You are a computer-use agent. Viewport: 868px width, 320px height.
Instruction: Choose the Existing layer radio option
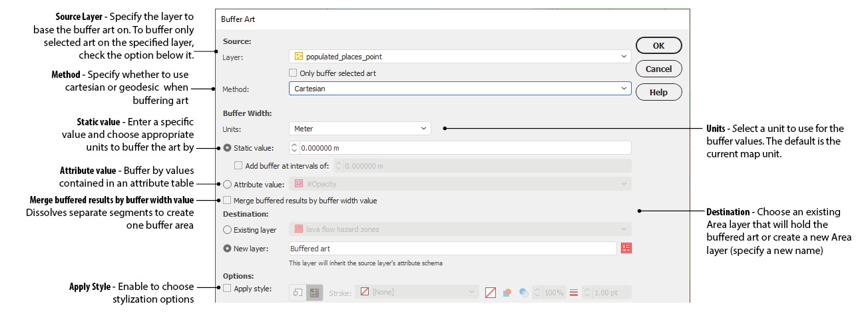click(x=228, y=230)
